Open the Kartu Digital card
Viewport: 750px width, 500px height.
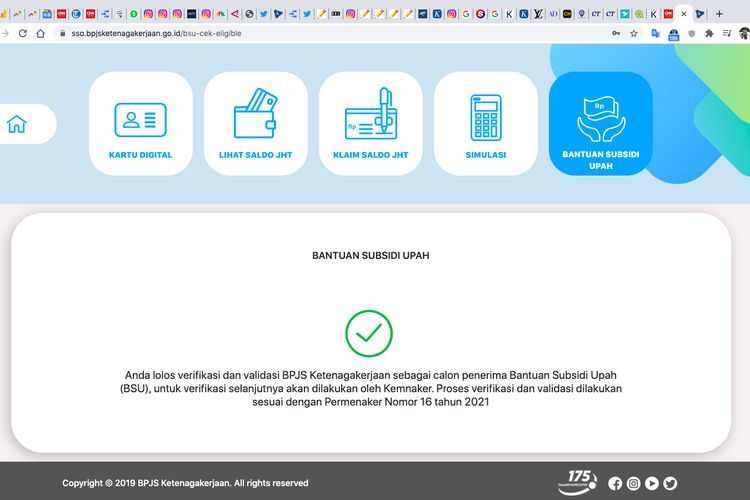141,123
